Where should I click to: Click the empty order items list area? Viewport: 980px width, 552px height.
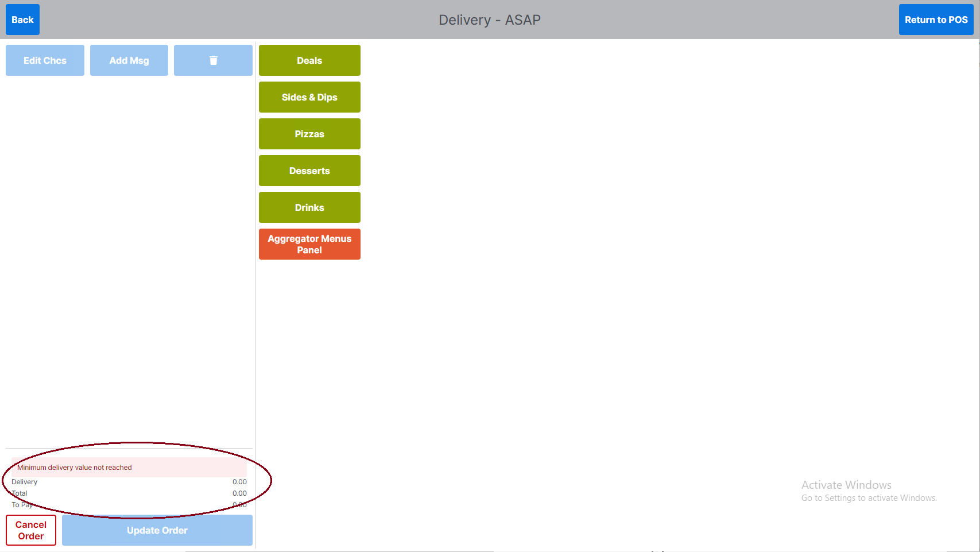click(x=129, y=258)
